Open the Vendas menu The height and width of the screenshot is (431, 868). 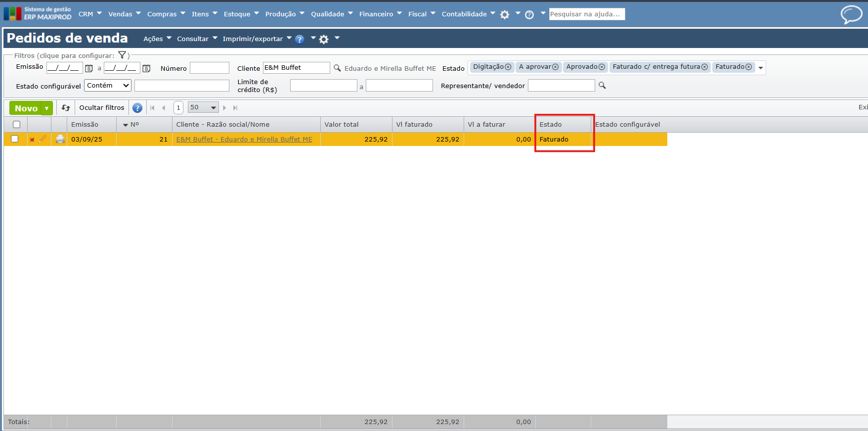coord(125,14)
